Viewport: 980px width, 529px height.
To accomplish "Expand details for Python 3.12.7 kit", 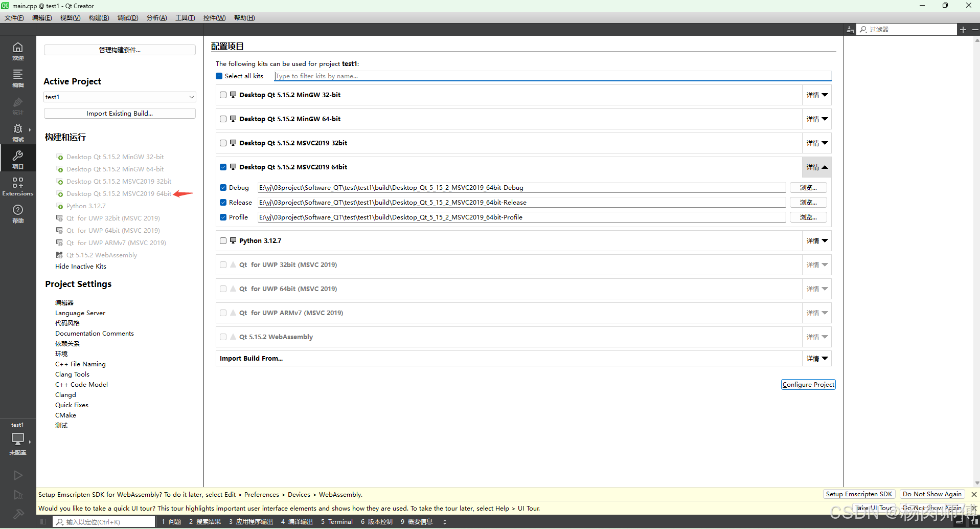I will [817, 240].
